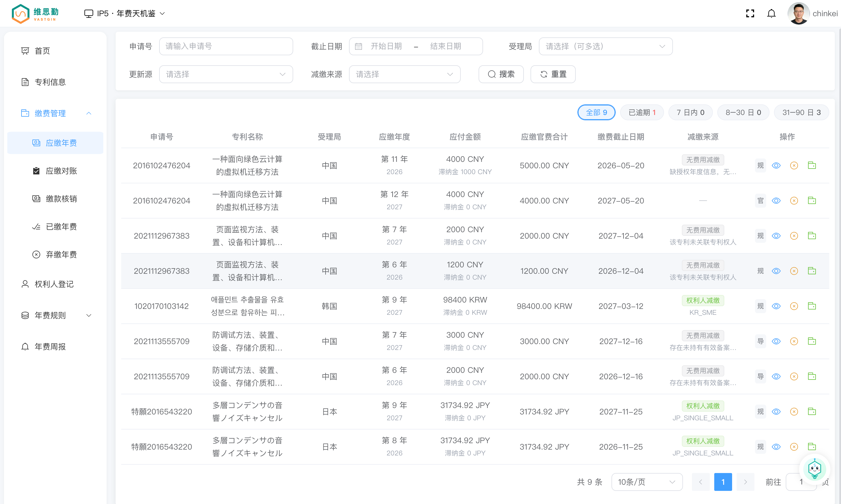Select the 全部 9 filter tab

pyautogui.click(x=596, y=112)
